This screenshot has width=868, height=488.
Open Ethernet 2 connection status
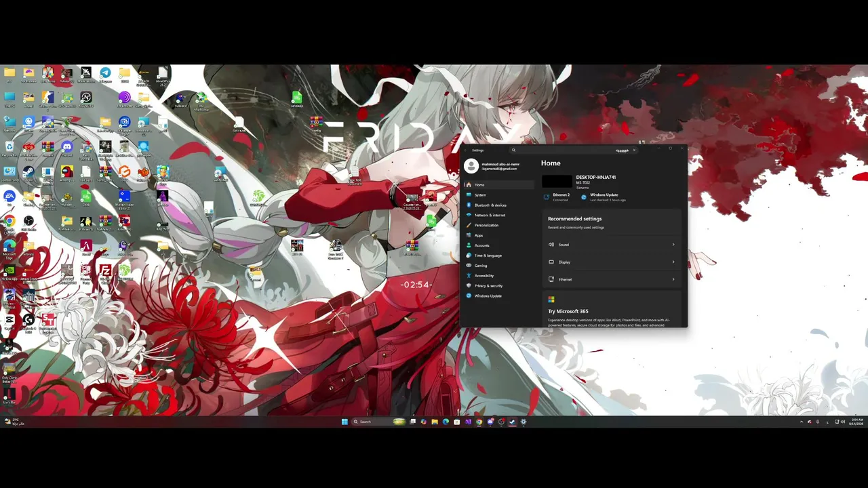(557, 197)
